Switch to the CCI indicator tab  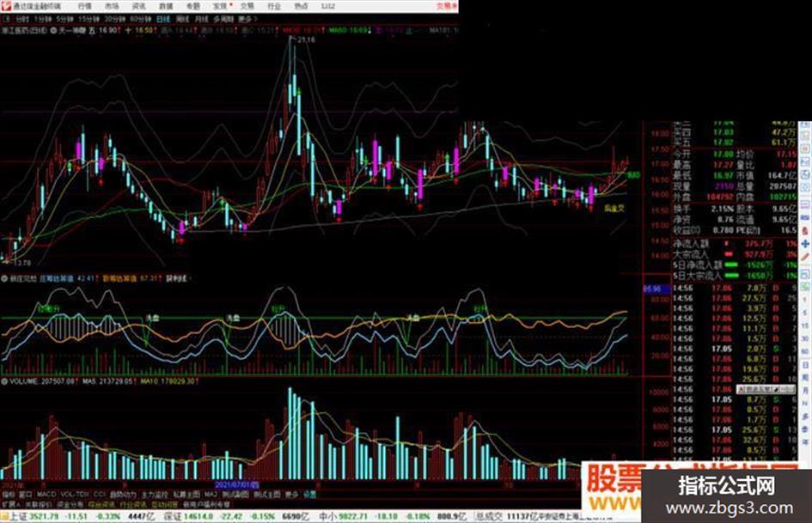100,495
